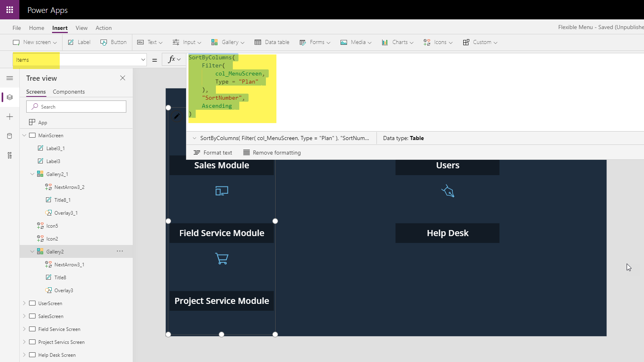The image size is (644, 362).
Task: Collapse the formula result preview chevron
Action: coord(194,138)
